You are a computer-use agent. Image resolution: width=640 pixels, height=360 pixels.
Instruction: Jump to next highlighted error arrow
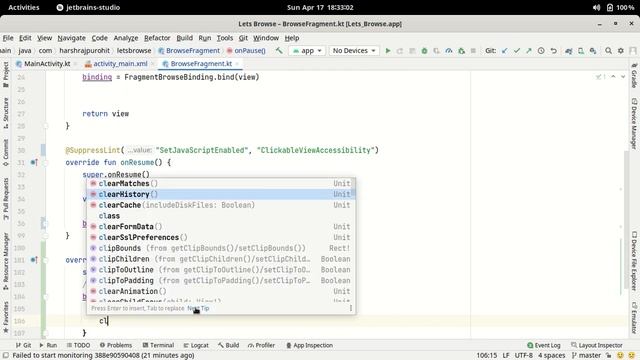(623, 77)
